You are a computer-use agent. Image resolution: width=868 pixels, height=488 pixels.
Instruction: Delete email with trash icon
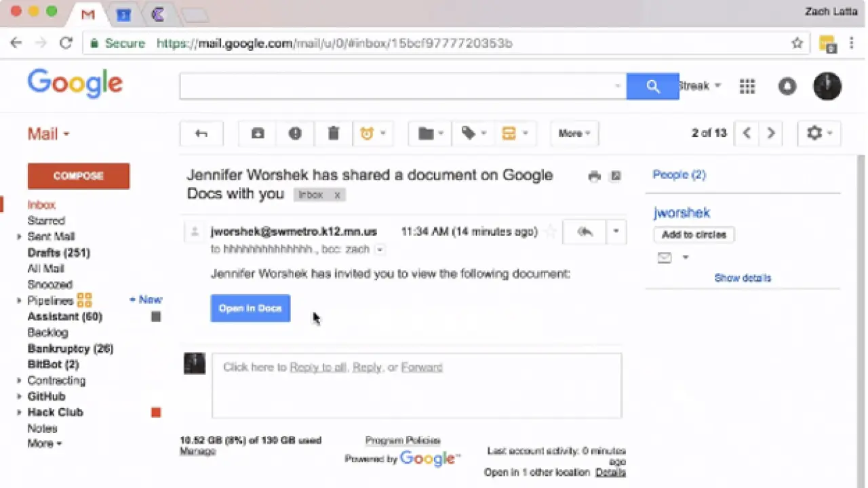click(x=333, y=134)
